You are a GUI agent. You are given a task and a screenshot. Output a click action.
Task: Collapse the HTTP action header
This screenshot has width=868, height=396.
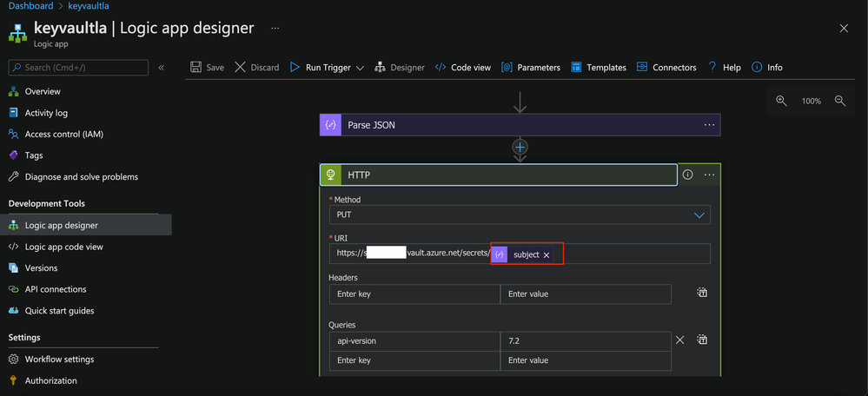coord(498,175)
